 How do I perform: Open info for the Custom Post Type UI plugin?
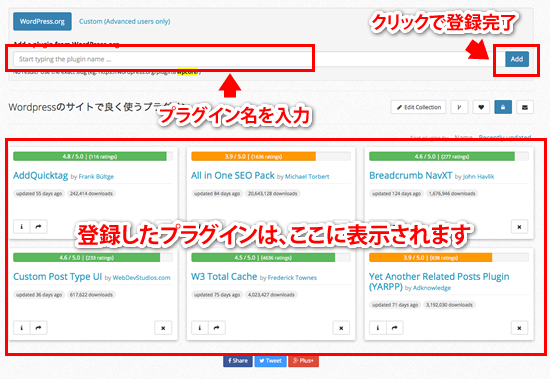21,328
